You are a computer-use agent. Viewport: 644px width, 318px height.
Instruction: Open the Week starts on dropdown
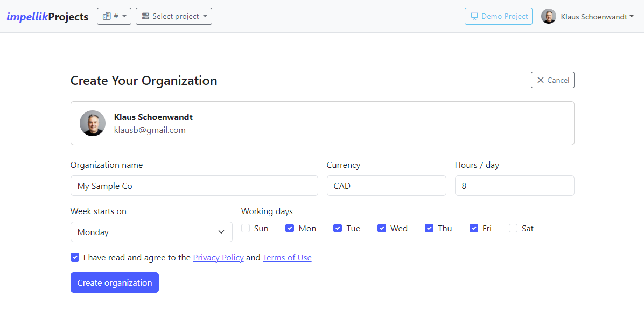pyautogui.click(x=151, y=232)
